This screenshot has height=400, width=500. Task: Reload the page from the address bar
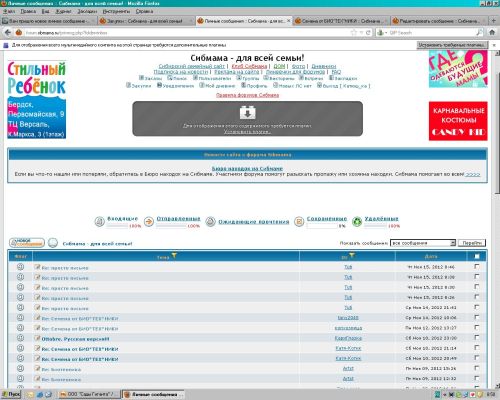coord(368,33)
